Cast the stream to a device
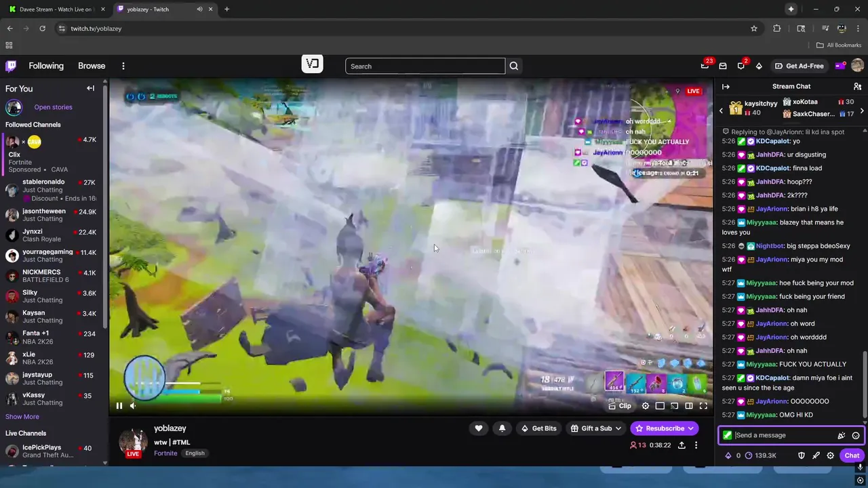The image size is (868, 488). 674,406
